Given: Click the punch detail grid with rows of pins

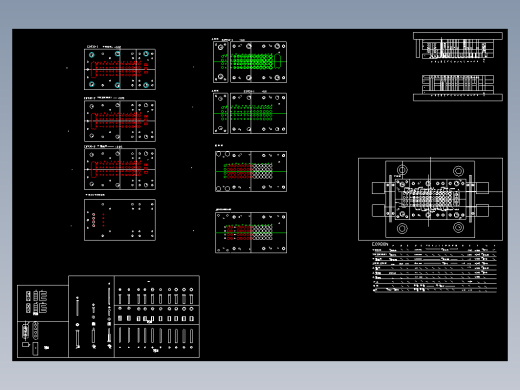Looking at the screenshot, I should pos(157,317).
